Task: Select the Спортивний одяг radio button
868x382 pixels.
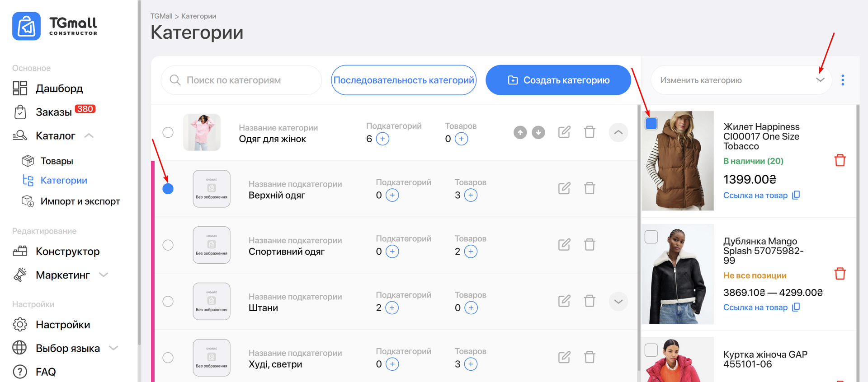Action: (168, 245)
